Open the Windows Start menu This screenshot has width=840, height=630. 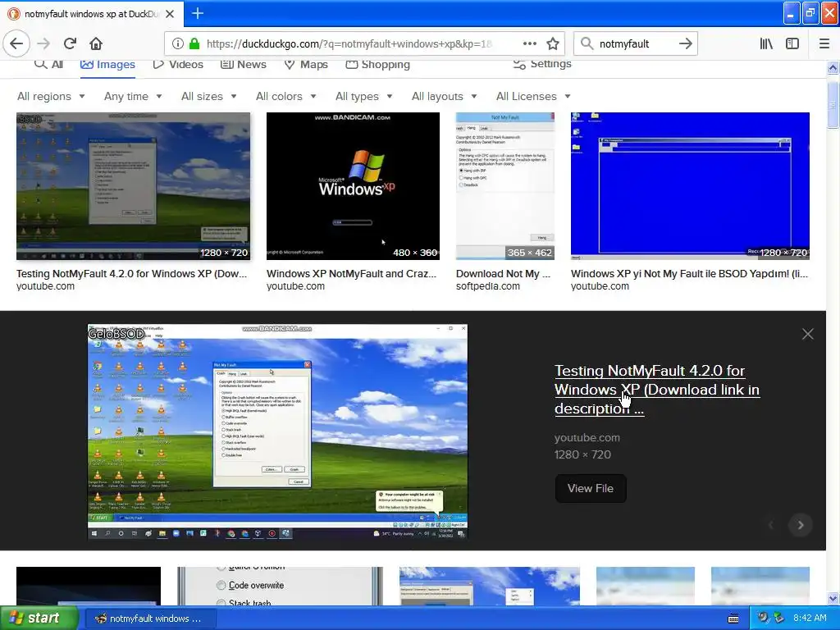point(39,619)
